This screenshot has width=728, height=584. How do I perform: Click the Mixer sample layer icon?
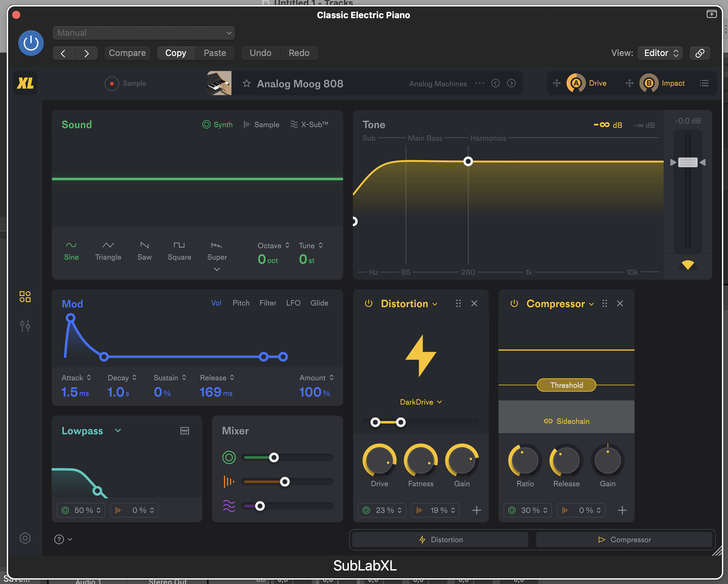(x=229, y=482)
